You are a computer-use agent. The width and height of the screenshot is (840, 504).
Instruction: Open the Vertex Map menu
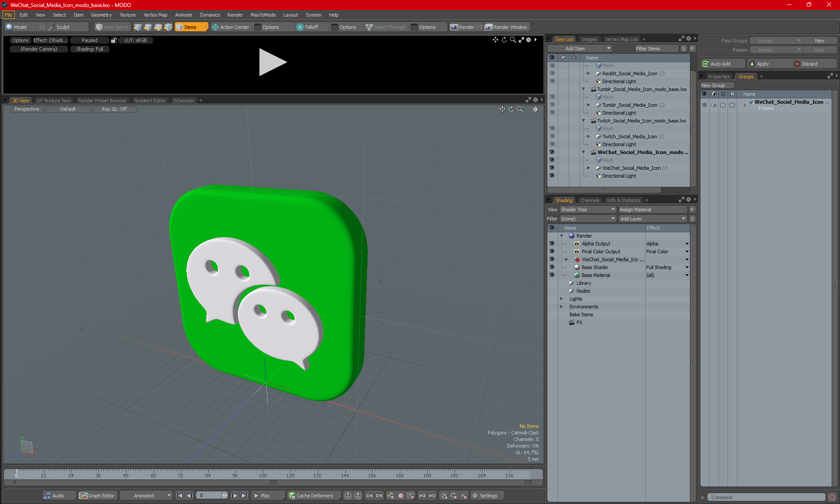[155, 15]
